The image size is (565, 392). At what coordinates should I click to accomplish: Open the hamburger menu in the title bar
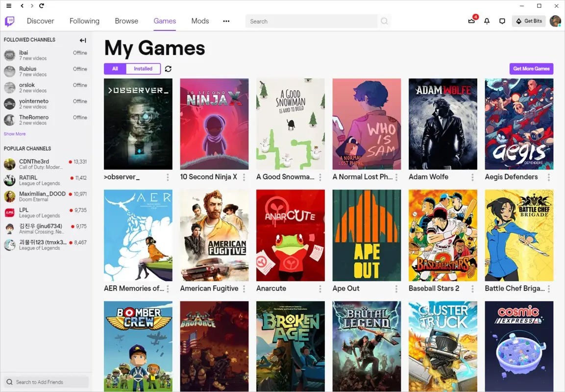pyautogui.click(x=8, y=5)
